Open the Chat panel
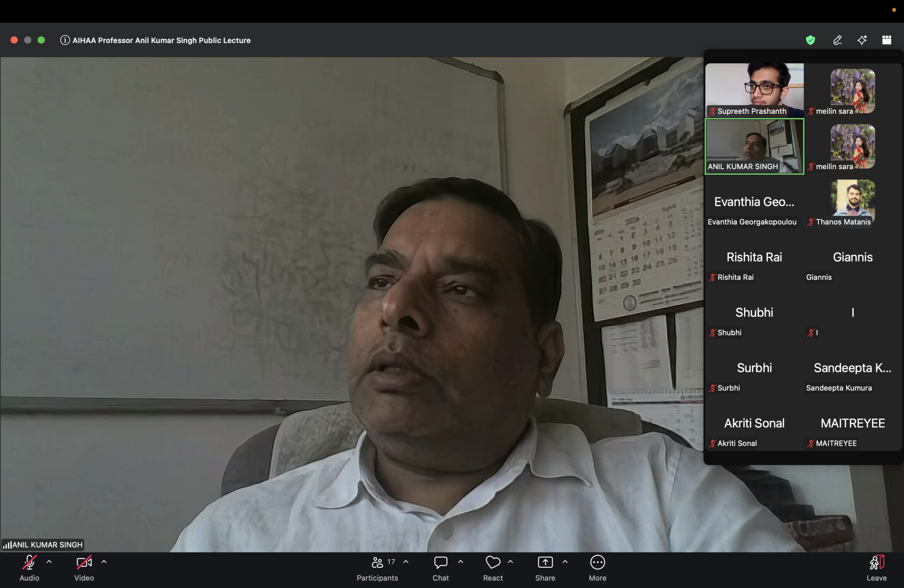 click(x=441, y=568)
